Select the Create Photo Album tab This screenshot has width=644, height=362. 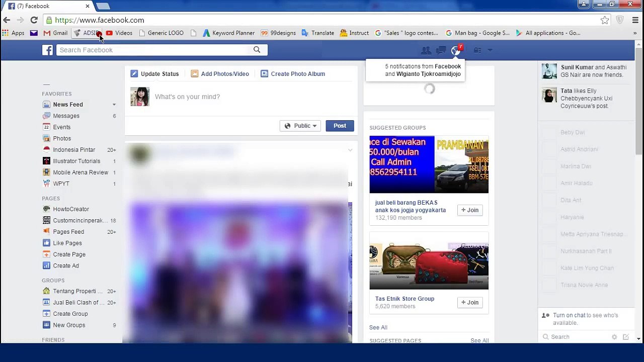(x=293, y=74)
